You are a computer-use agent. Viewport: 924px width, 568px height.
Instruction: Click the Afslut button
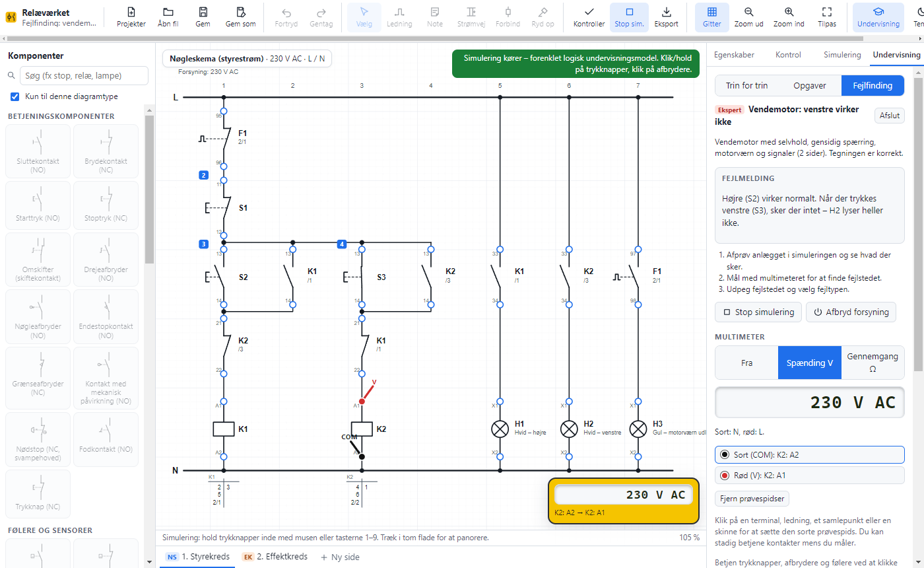(889, 115)
